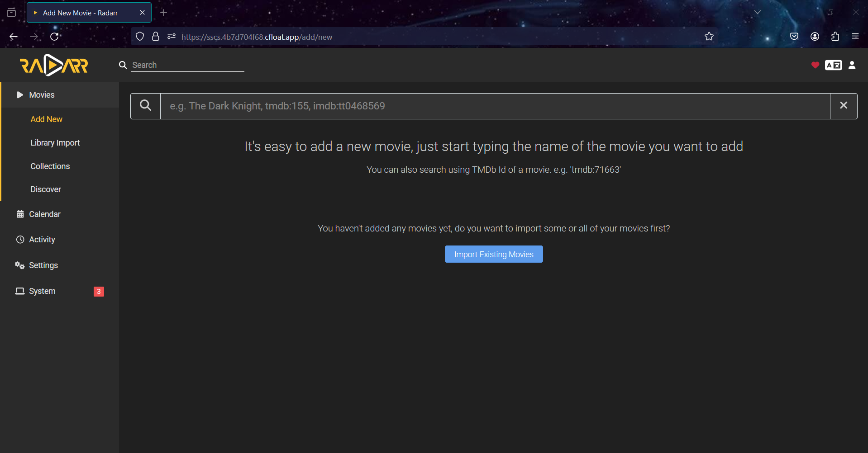Open Library Import page
Screen dimensions: 868x453
click(x=55, y=143)
